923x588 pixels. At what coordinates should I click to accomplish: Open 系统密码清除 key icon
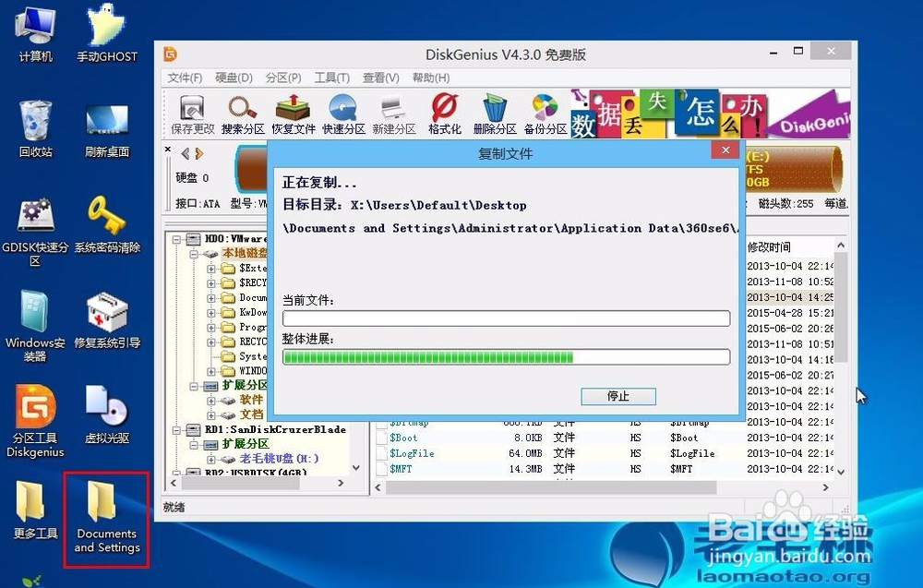pyautogui.click(x=106, y=224)
